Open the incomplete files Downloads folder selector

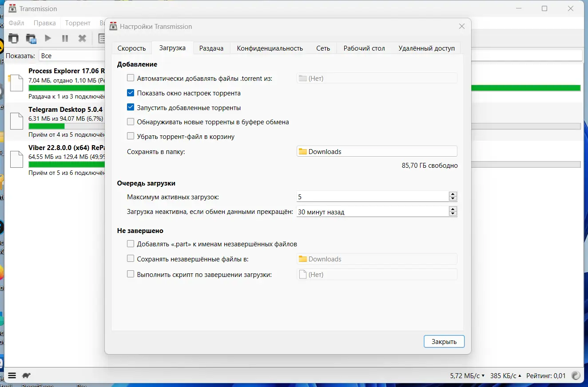(x=377, y=259)
